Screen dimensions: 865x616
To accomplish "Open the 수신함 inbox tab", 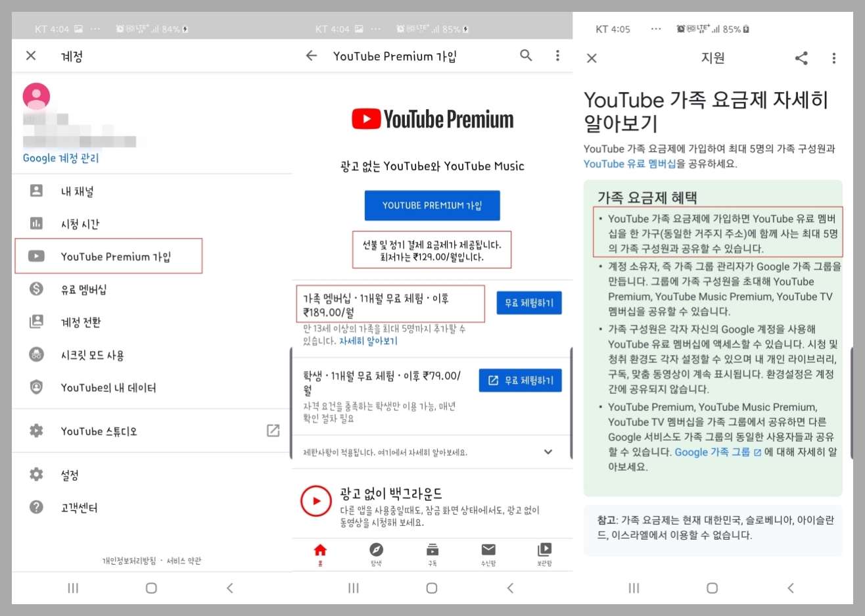I will (488, 554).
